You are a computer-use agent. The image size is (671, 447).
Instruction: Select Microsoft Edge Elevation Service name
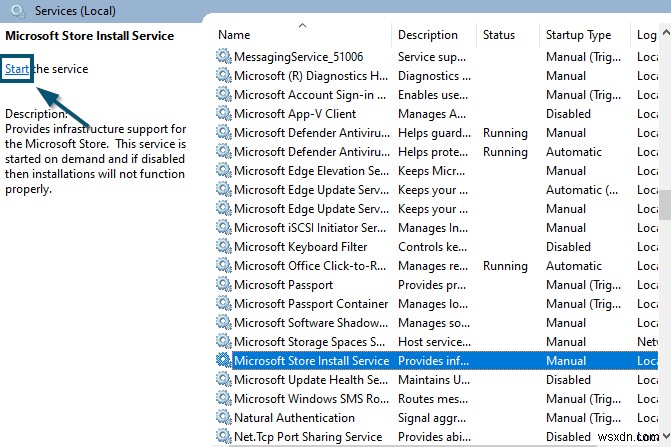click(312, 171)
